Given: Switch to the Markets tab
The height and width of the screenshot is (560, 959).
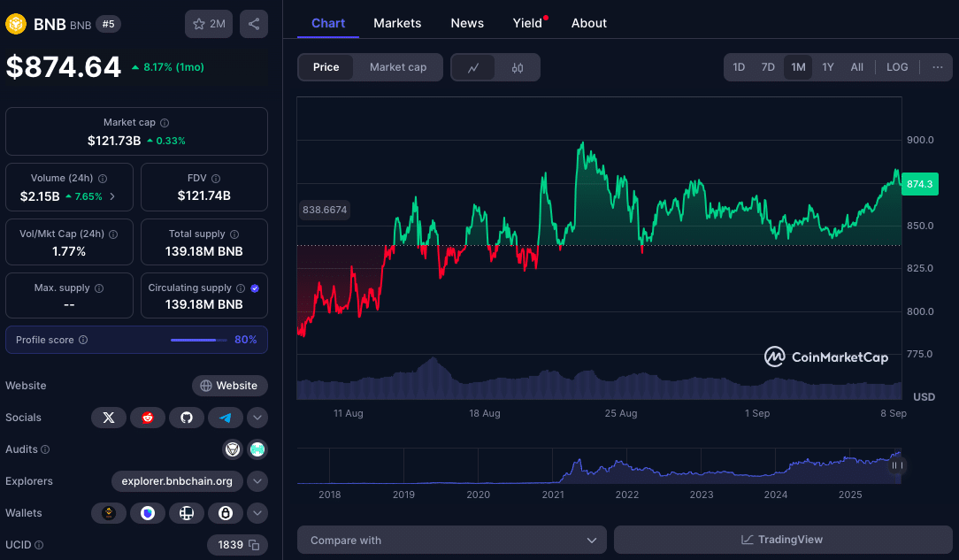Looking at the screenshot, I should point(397,23).
